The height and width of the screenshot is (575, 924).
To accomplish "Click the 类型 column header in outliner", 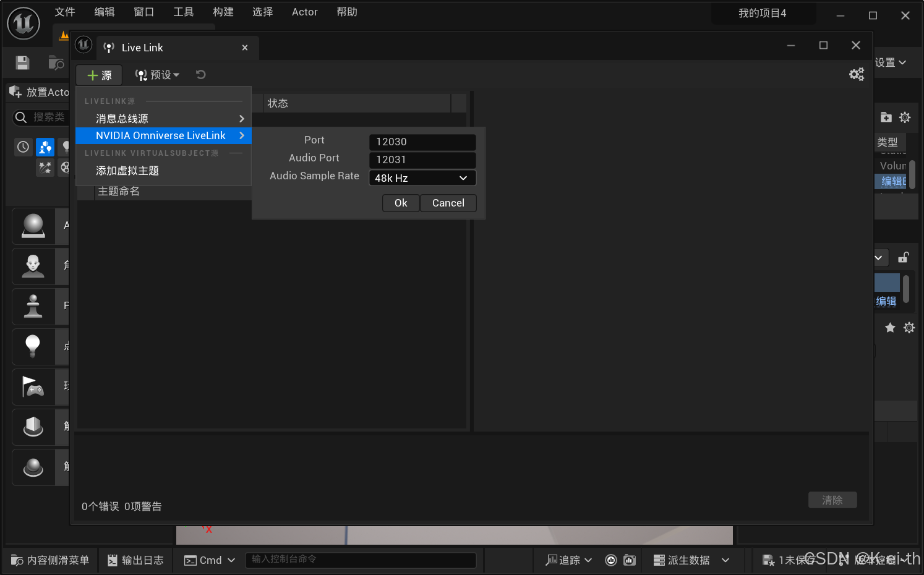I will click(x=890, y=142).
